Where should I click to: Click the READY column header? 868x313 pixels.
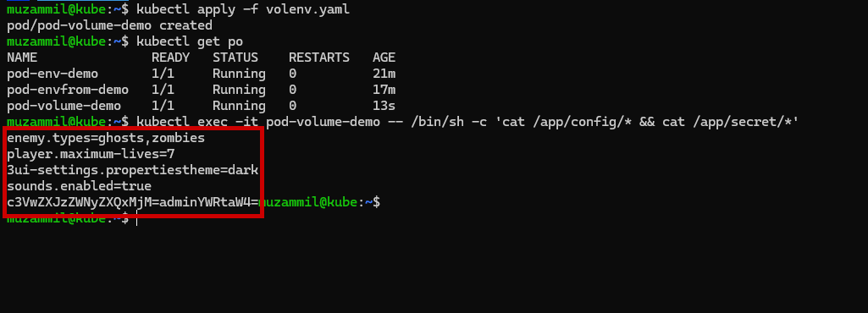170,58
